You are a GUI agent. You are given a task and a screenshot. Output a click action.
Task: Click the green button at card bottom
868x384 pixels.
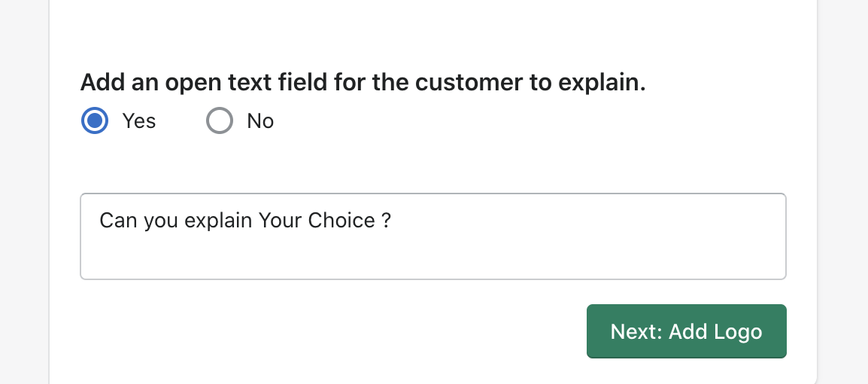click(687, 331)
